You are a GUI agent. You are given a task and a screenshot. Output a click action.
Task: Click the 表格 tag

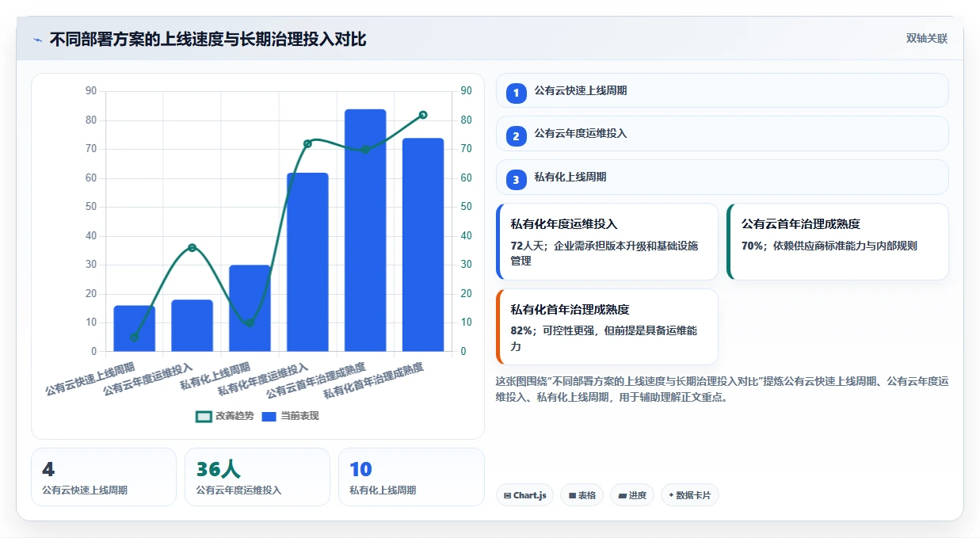[582, 495]
